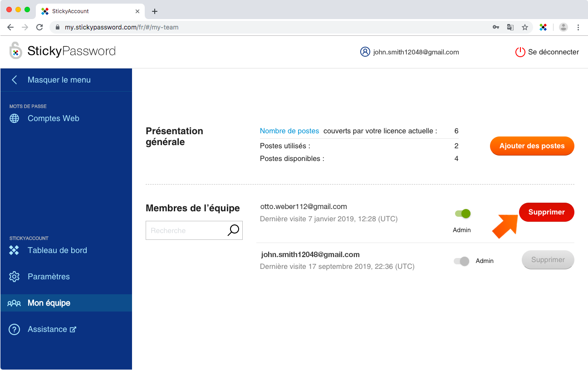Collapse the sidebar via Masquer le menu chevron
This screenshot has width=588, height=370.
[x=15, y=80]
